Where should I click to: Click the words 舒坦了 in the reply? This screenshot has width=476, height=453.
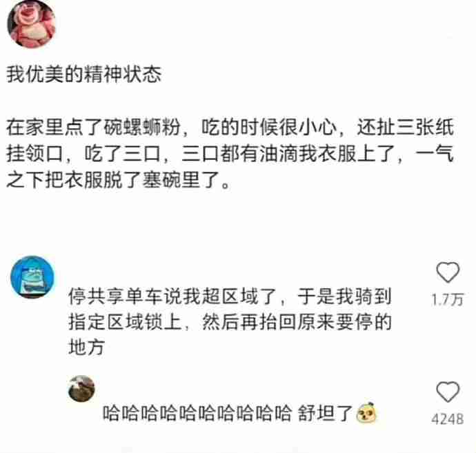click(x=324, y=413)
